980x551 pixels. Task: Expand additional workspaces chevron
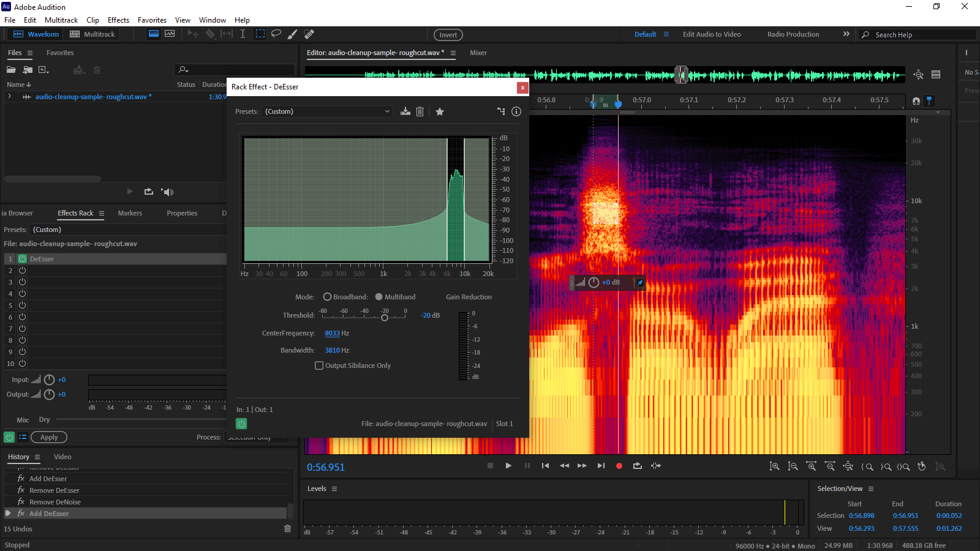(x=846, y=34)
